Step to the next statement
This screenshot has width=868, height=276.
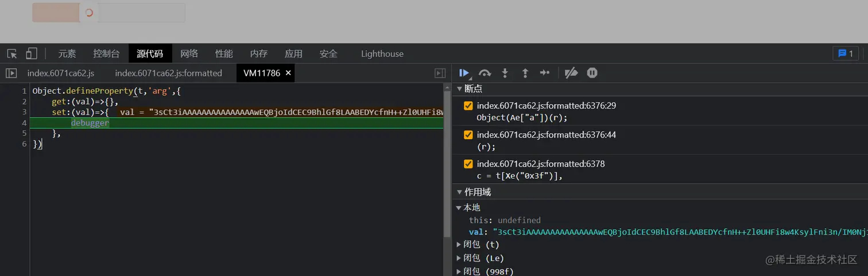point(545,73)
